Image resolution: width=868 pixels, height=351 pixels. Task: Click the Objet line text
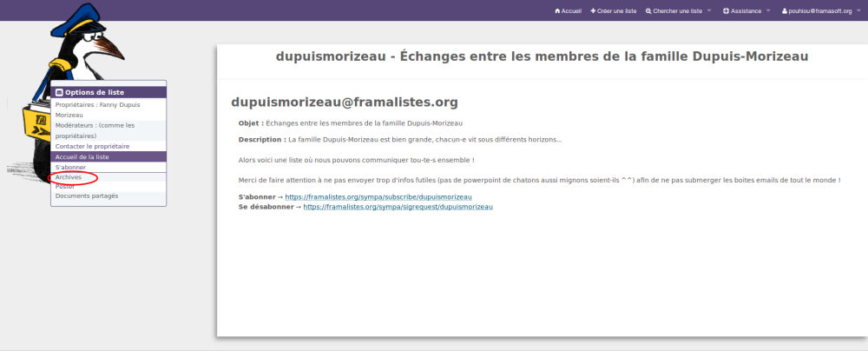pos(351,123)
